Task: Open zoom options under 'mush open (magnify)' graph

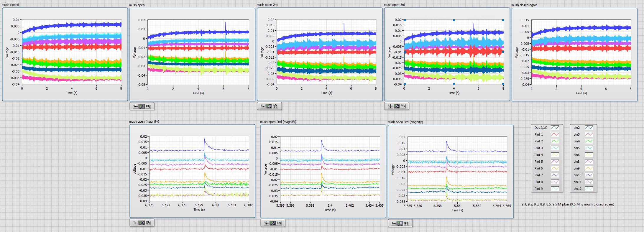Action: pyautogui.click(x=142, y=223)
